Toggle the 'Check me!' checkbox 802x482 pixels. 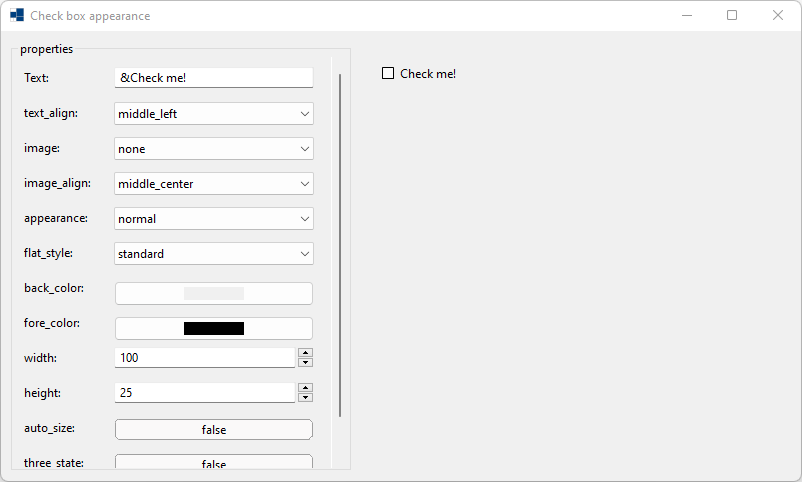point(388,74)
